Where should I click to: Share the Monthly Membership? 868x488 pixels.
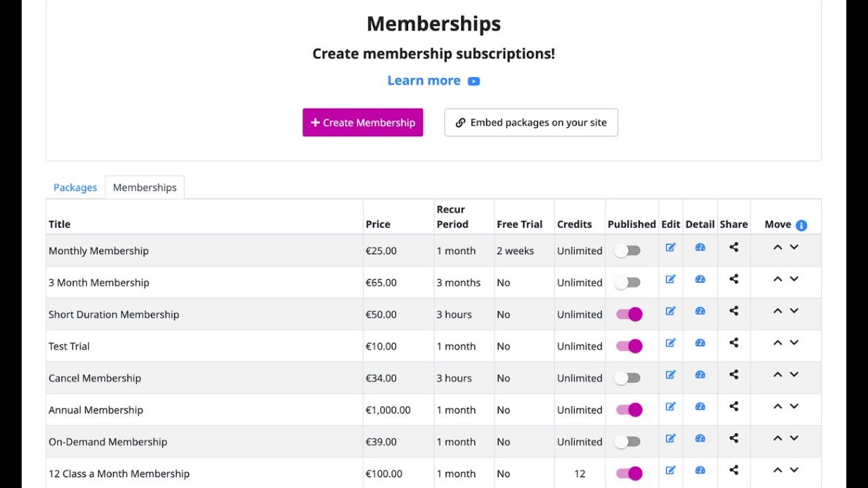click(734, 247)
